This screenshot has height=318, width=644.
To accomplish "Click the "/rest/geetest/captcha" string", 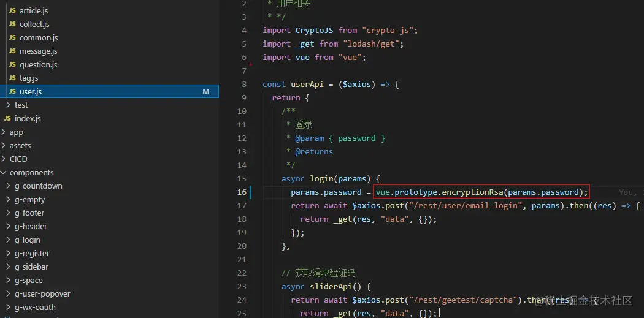I will [463, 300].
